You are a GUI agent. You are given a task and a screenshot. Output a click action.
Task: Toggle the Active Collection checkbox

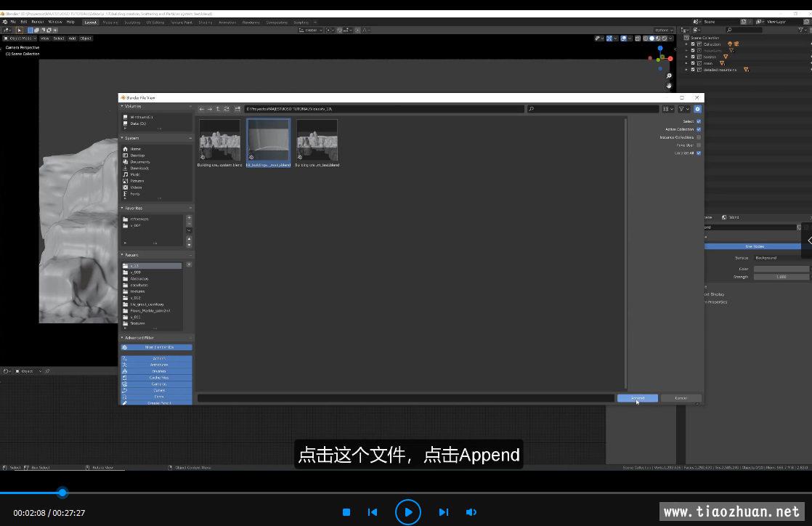pyautogui.click(x=699, y=129)
